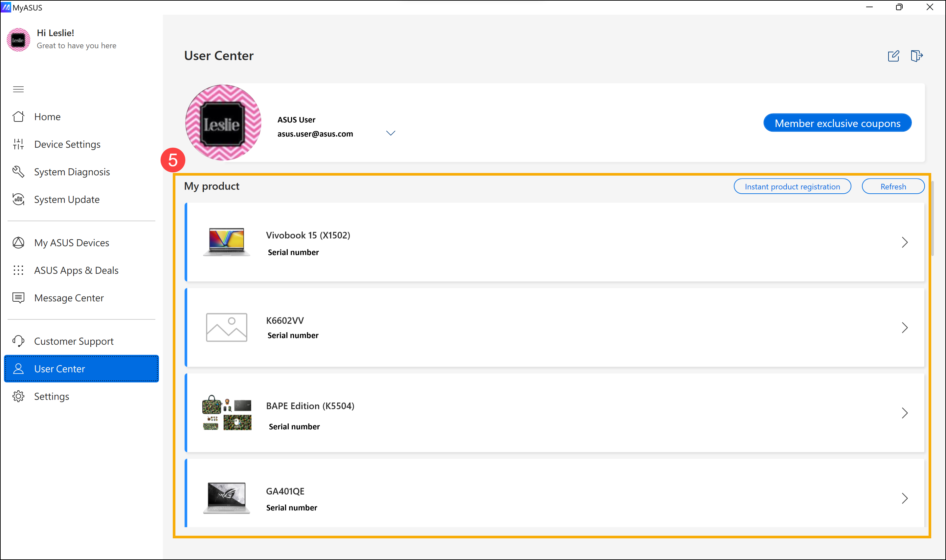Click Serial number under K6602VV
Viewport: 946px width, 560px height.
(293, 335)
